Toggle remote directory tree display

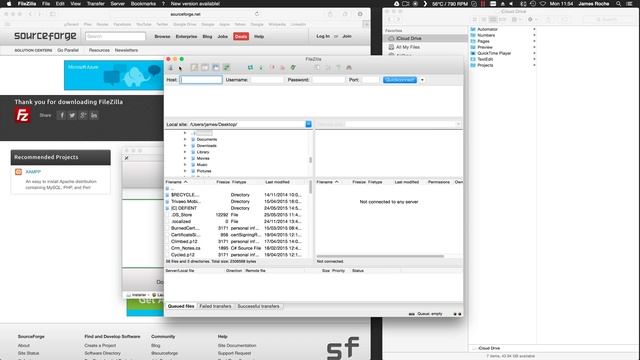click(216, 68)
